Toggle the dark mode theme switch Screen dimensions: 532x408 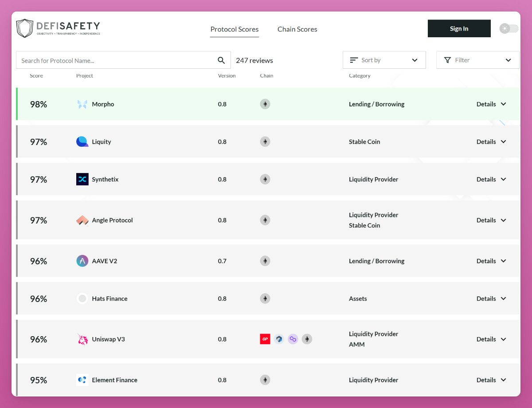[509, 29]
